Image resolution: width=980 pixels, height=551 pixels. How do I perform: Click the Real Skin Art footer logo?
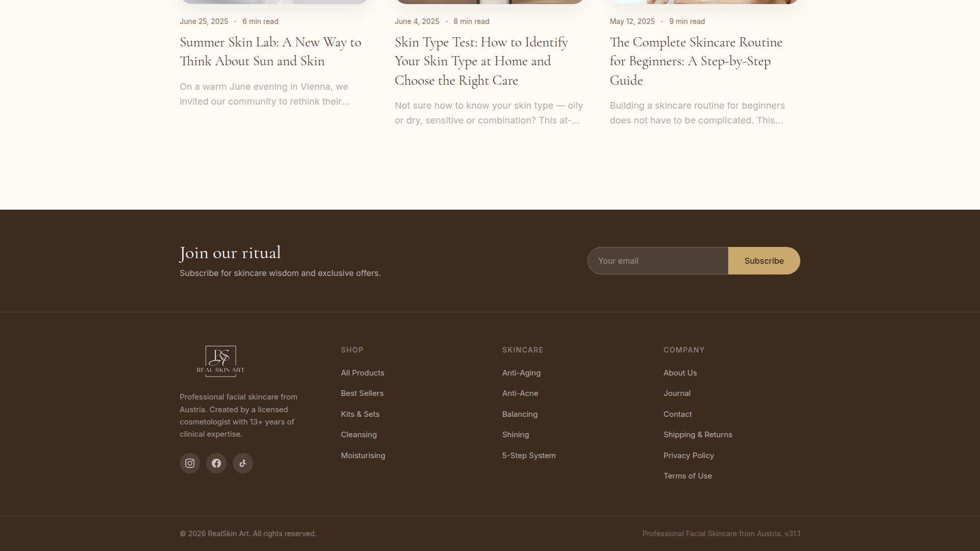[x=220, y=361]
